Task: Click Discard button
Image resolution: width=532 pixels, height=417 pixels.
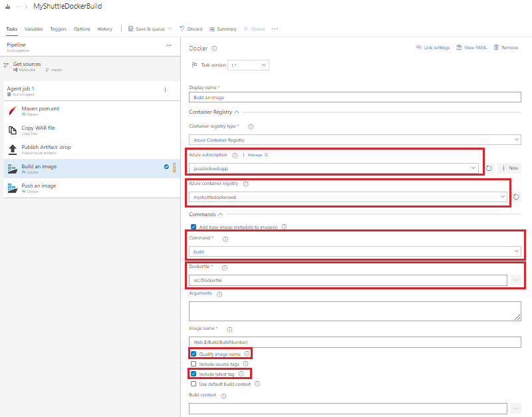Action: click(191, 29)
